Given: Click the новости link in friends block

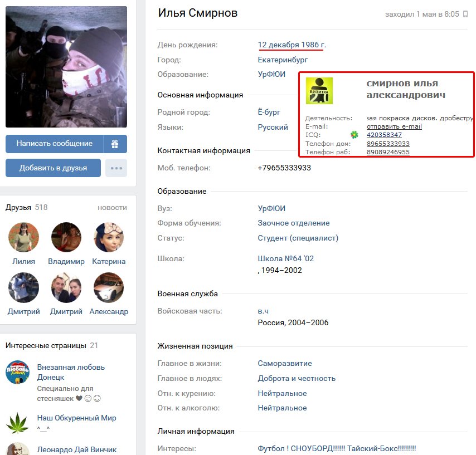Looking at the screenshot, I should [113, 208].
